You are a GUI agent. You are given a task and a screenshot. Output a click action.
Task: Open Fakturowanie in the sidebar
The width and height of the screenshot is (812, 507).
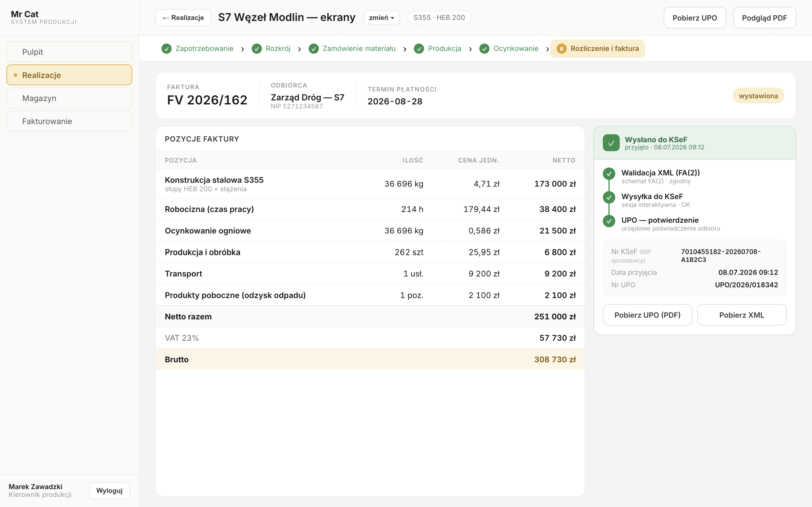(x=69, y=121)
